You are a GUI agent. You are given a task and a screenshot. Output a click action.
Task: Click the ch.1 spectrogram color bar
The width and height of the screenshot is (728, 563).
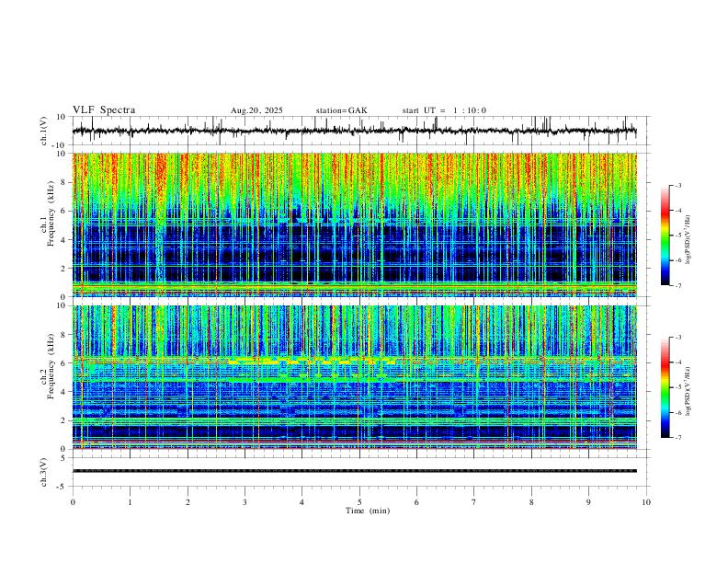(x=665, y=236)
